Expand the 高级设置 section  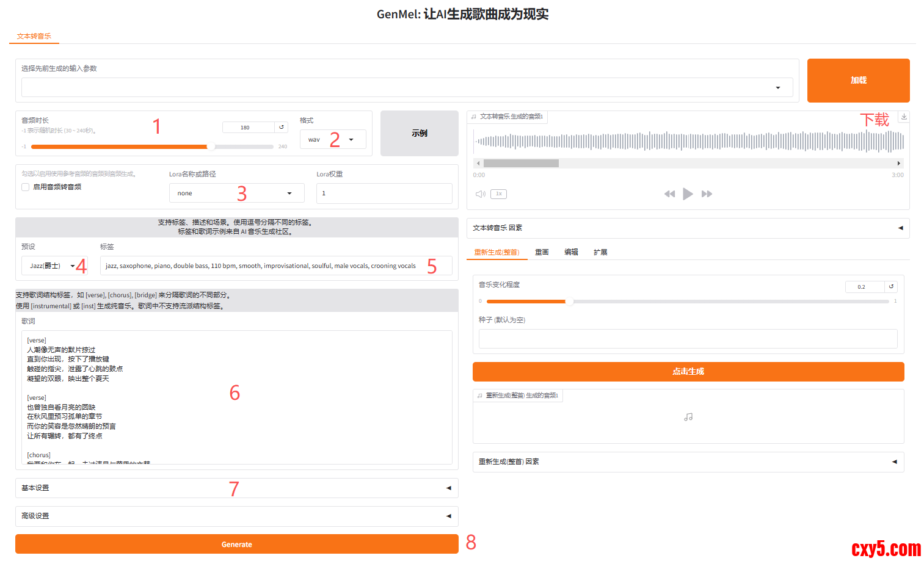[x=236, y=516]
